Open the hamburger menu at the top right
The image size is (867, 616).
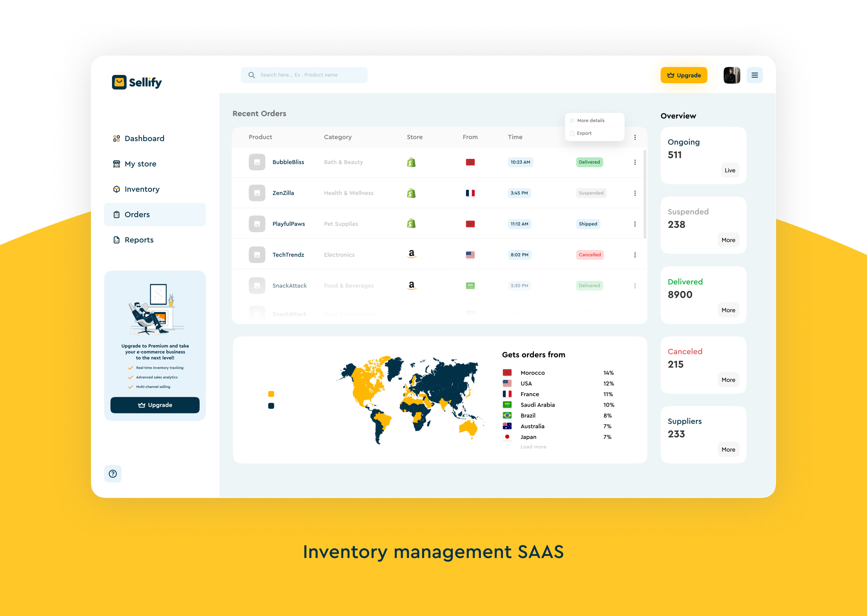pos(755,75)
